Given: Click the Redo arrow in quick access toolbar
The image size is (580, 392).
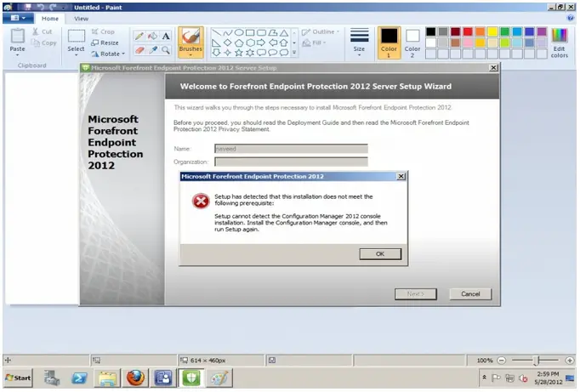Looking at the screenshot, I should (x=53, y=7).
